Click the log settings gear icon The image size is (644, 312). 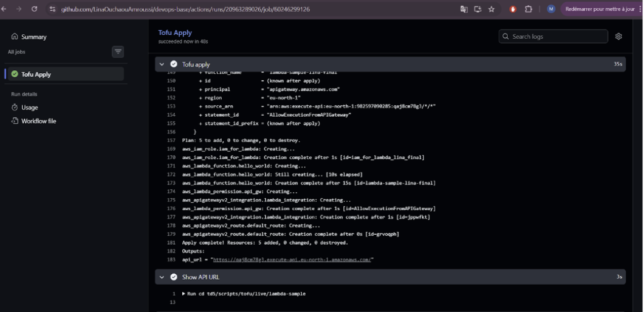[x=618, y=37]
